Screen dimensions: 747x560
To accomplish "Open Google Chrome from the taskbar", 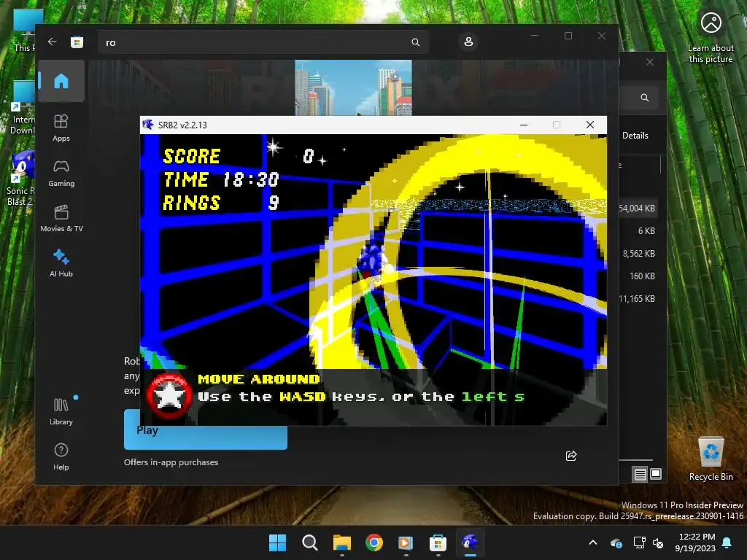I will [x=374, y=542].
